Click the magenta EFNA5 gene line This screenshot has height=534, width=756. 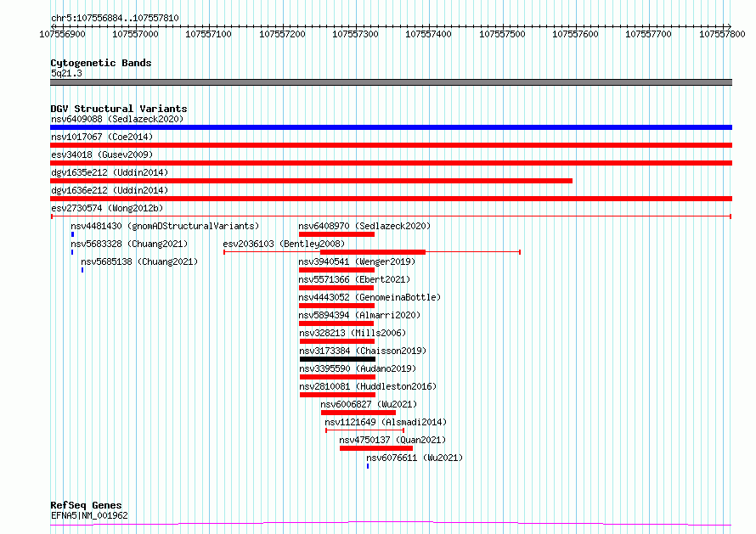coord(391,524)
